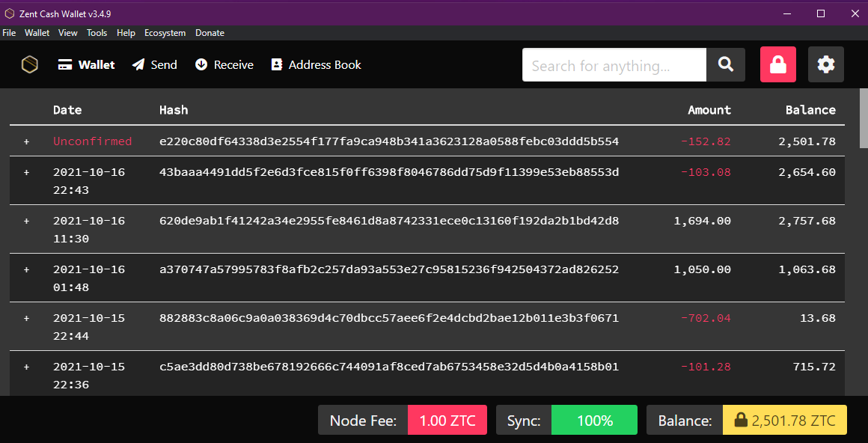Click hash starting with 43baaa4491
868x443 pixels.
pyautogui.click(x=389, y=172)
